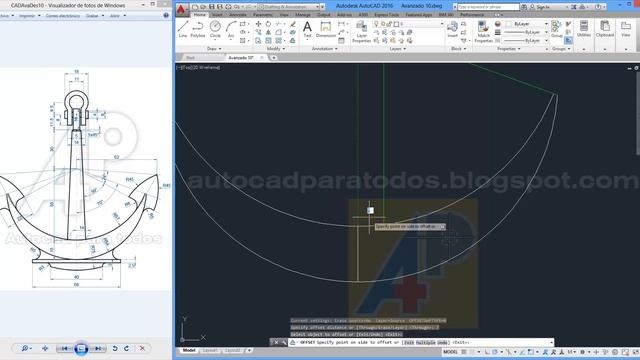
Task: Open the ByLayer lineweight dropdown
Action: (x=526, y=32)
